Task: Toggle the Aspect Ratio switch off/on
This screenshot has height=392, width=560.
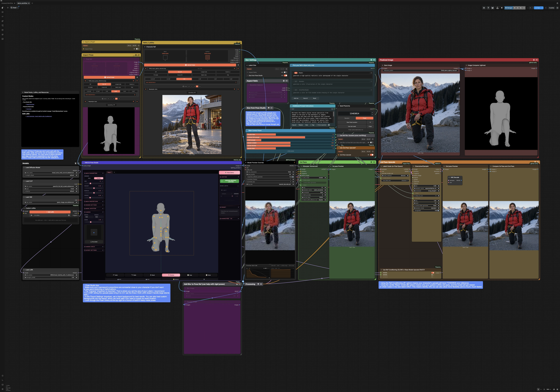Action: pos(285,72)
